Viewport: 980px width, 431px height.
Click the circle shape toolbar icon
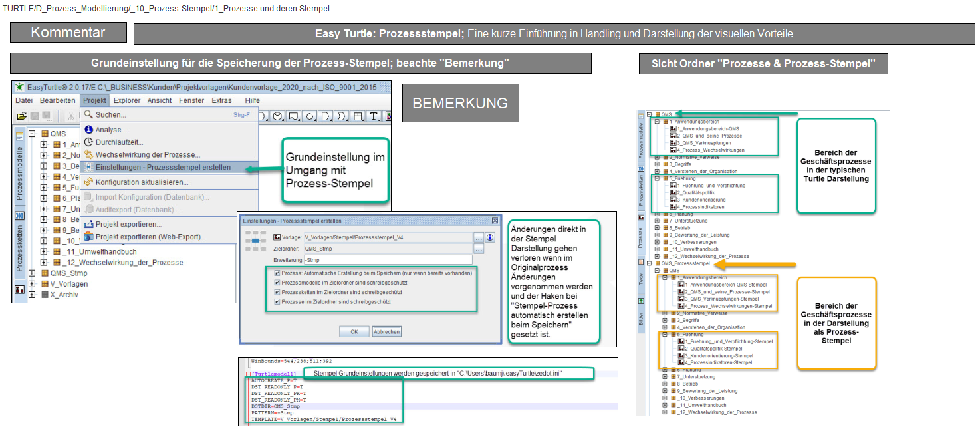tap(310, 116)
